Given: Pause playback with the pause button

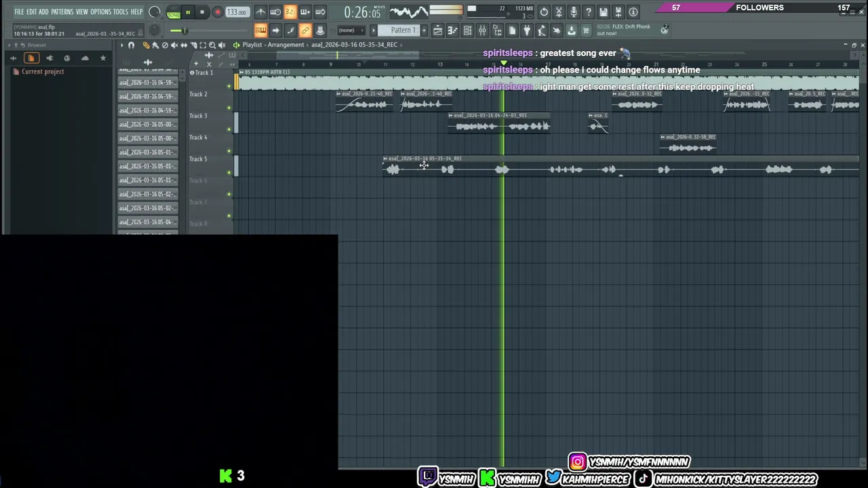Looking at the screenshot, I should 188,12.
